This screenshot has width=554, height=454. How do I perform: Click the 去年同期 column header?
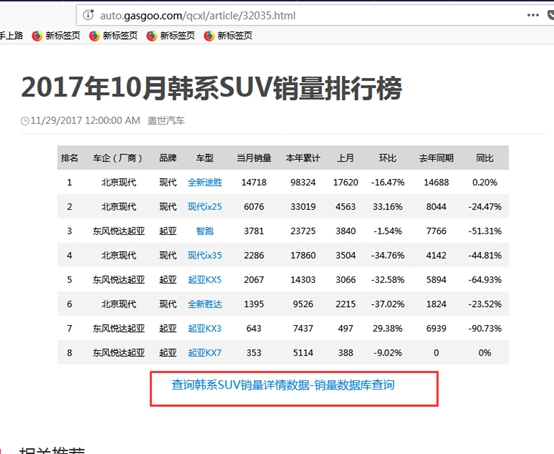(436, 158)
